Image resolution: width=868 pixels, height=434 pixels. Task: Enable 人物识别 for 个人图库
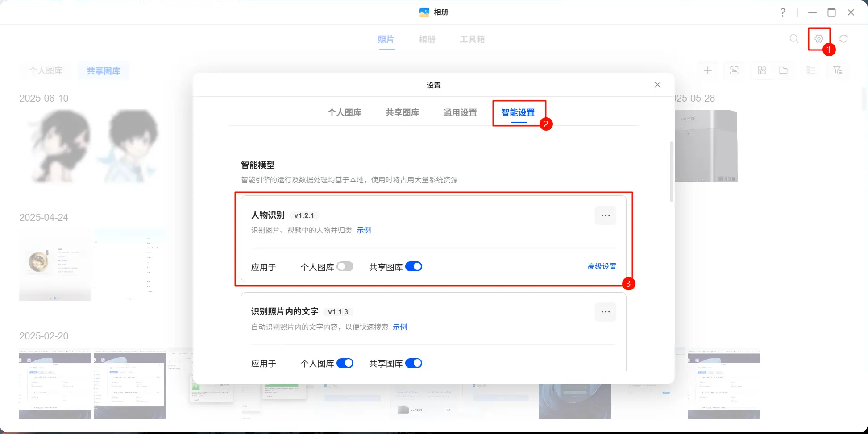pyautogui.click(x=345, y=267)
